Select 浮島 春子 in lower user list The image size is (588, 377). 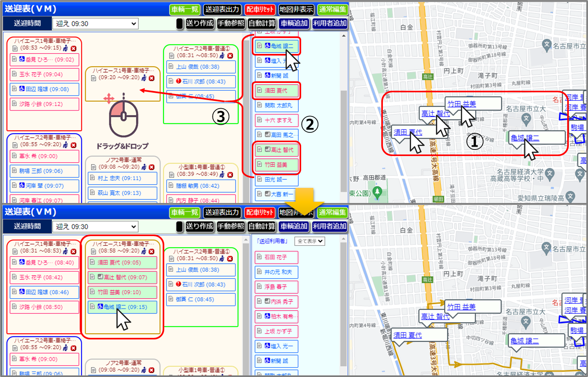[x=276, y=287]
